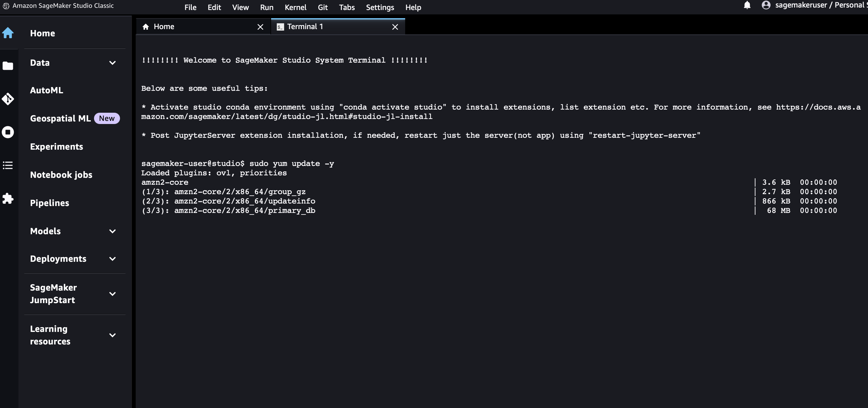This screenshot has width=868, height=408.
Task: Click the notifications bell icon
Action: click(747, 5)
